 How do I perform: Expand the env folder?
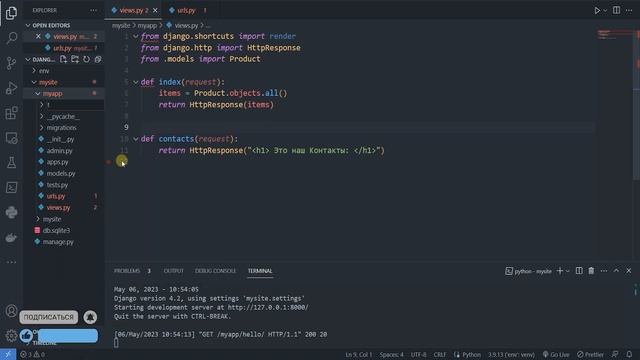(34, 71)
